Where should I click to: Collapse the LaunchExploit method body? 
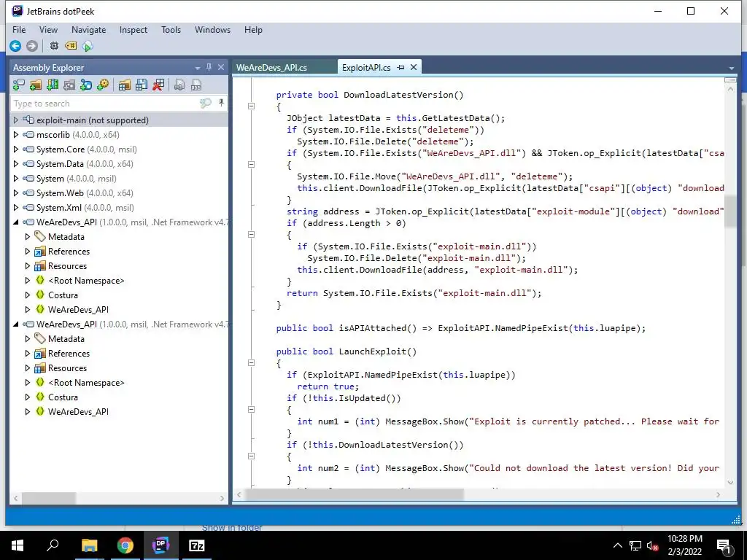tap(252, 363)
